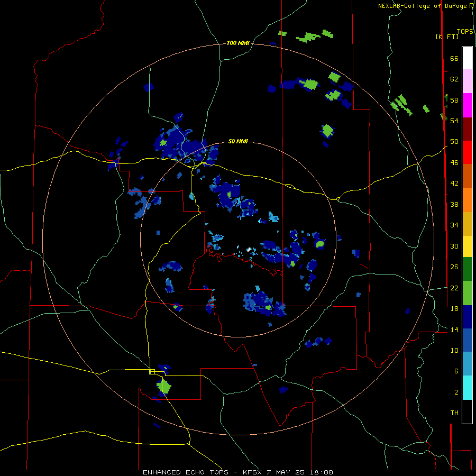Viewport: 476px width, 476px height.
Task: Select the dark green 30 kft legend swatch
Action: point(467,269)
